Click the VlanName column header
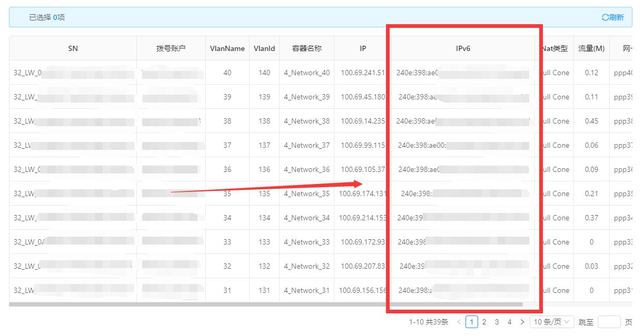Viewport: 644px width, 336px height. tap(227, 48)
